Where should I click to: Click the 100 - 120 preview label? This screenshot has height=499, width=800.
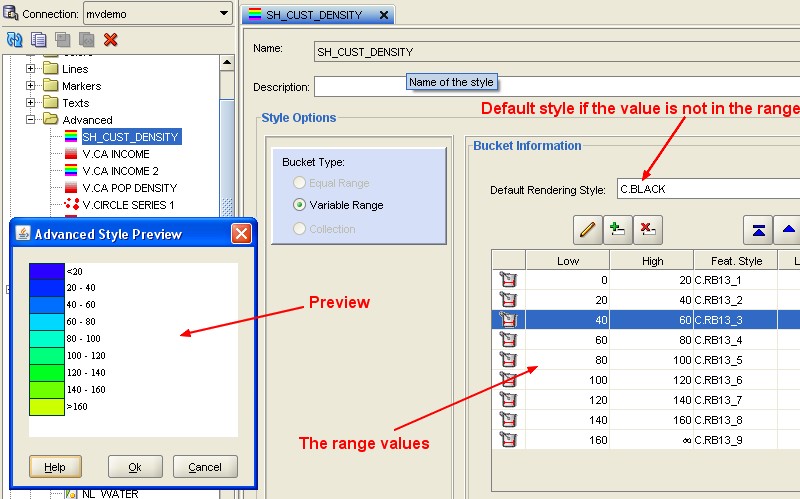coord(86,356)
